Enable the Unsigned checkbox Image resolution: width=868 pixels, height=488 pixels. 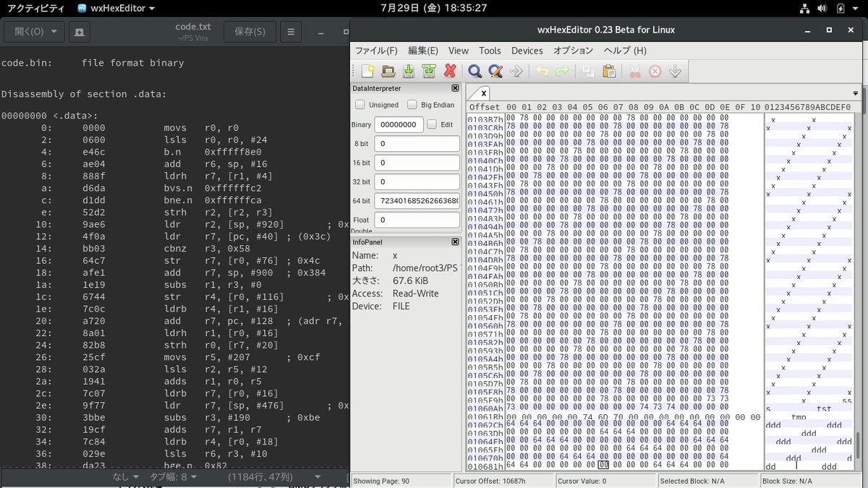pyautogui.click(x=360, y=105)
